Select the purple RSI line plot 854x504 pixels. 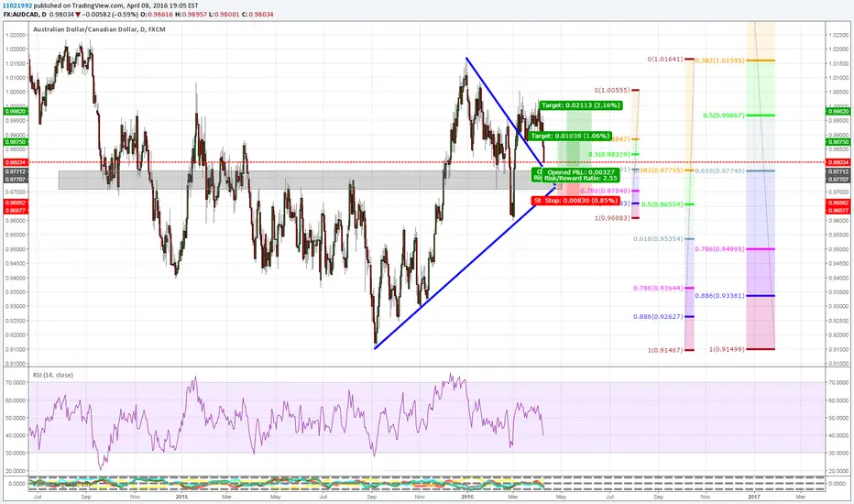287,421
